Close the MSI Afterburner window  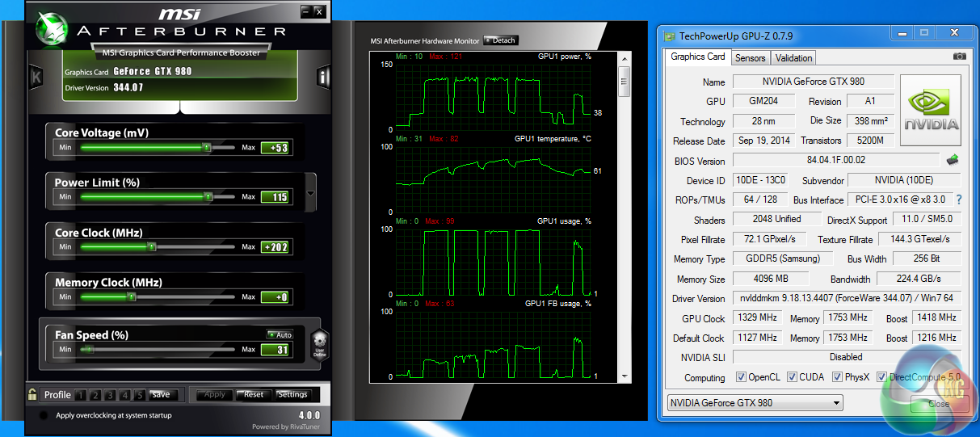click(320, 11)
